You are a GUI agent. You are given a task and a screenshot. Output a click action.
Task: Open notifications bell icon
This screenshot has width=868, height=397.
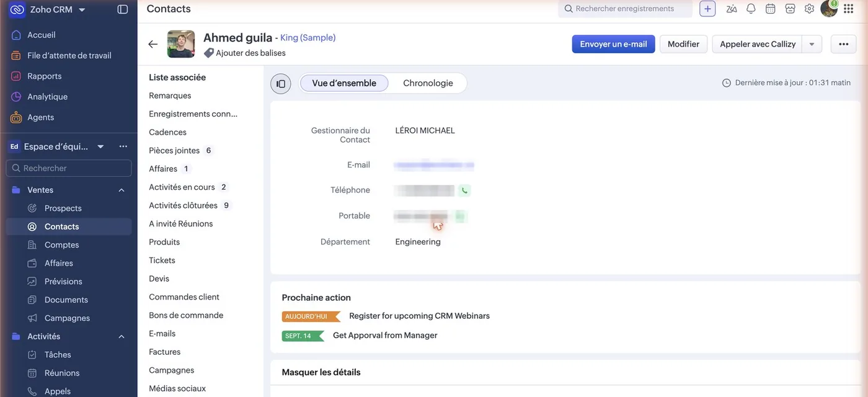tap(751, 9)
